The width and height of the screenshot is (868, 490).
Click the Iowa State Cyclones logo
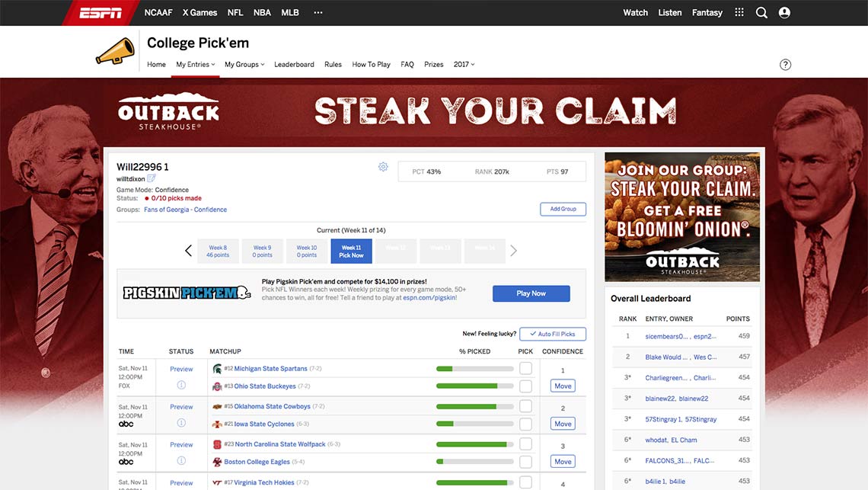click(217, 424)
